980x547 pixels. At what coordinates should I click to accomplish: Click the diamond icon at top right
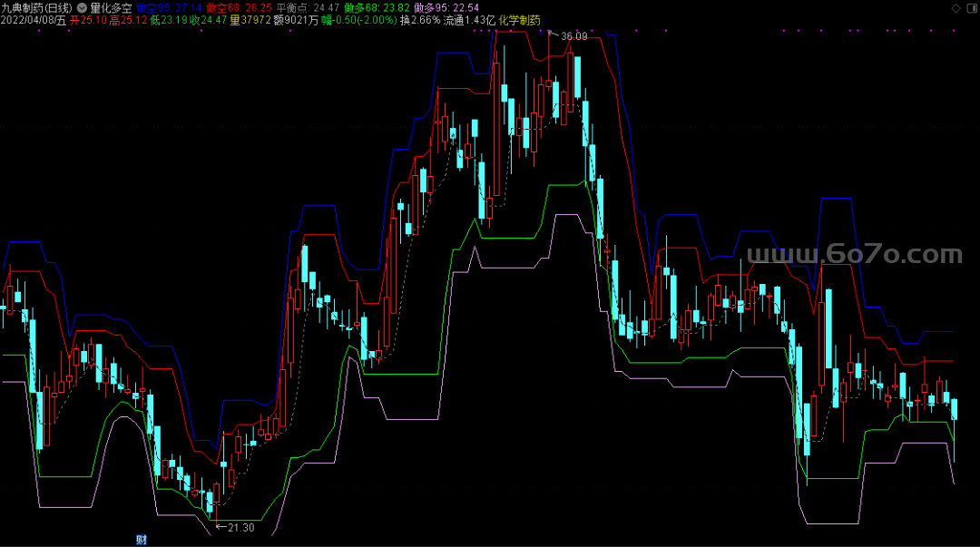pyautogui.click(x=955, y=8)
